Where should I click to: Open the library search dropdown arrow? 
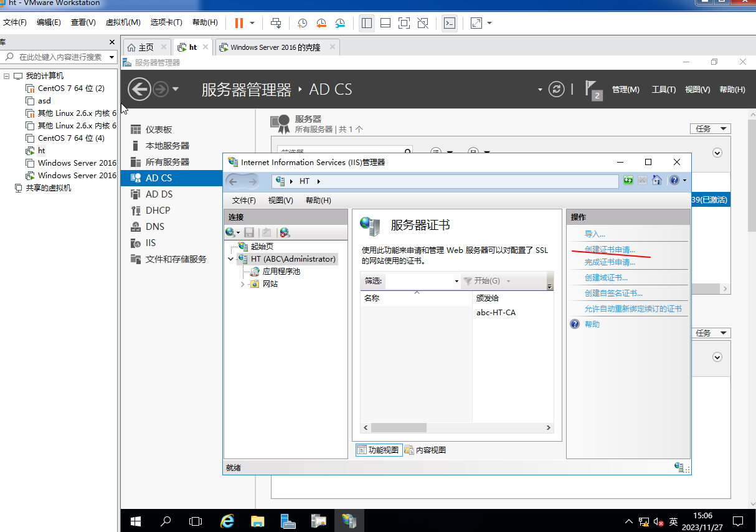click(x=112, y=57)
